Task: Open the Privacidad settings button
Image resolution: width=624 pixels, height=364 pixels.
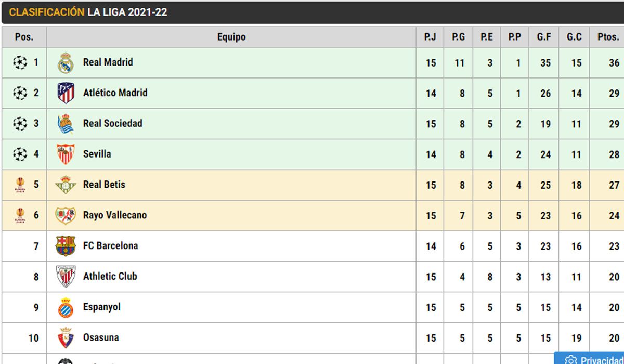Action: pyautogui.click(x=590, y=360)
